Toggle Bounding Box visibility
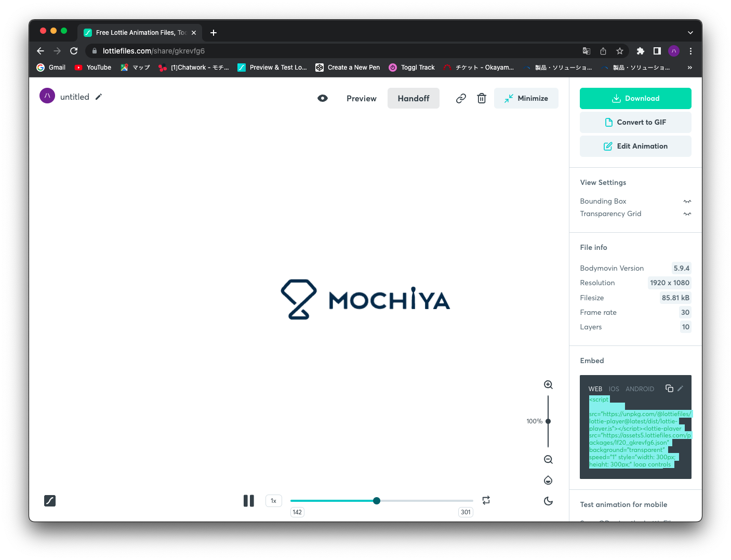Image resolution: width=731 pixels, height=560 pixels. [687, 201]
